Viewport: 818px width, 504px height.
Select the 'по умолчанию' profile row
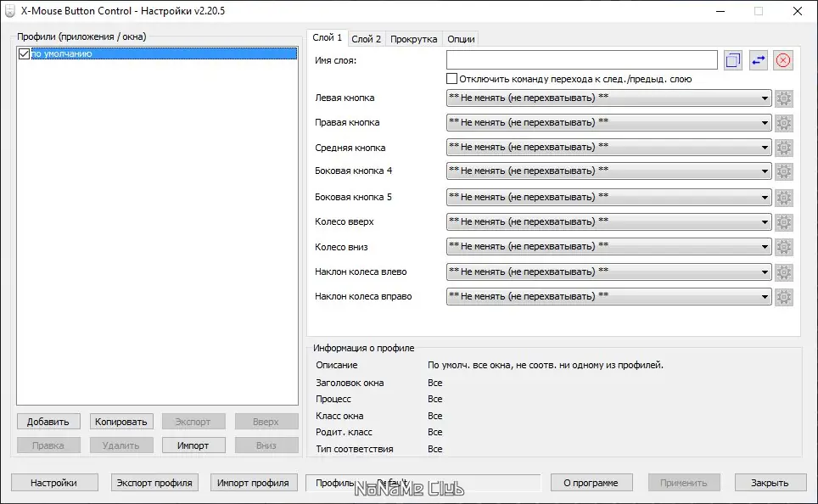[164, 53]
